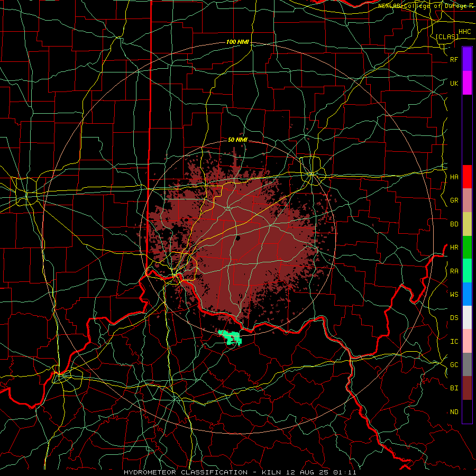The width and height of the screenshot is (476, 476).
Task: Select the yellow BD legend color swatch
Action: (467, 224)
